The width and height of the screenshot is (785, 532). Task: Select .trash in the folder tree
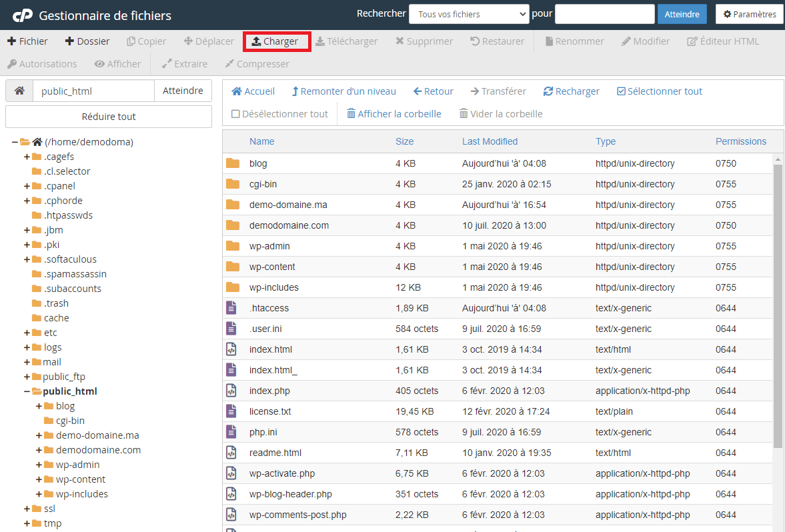[x=56, y=303]
